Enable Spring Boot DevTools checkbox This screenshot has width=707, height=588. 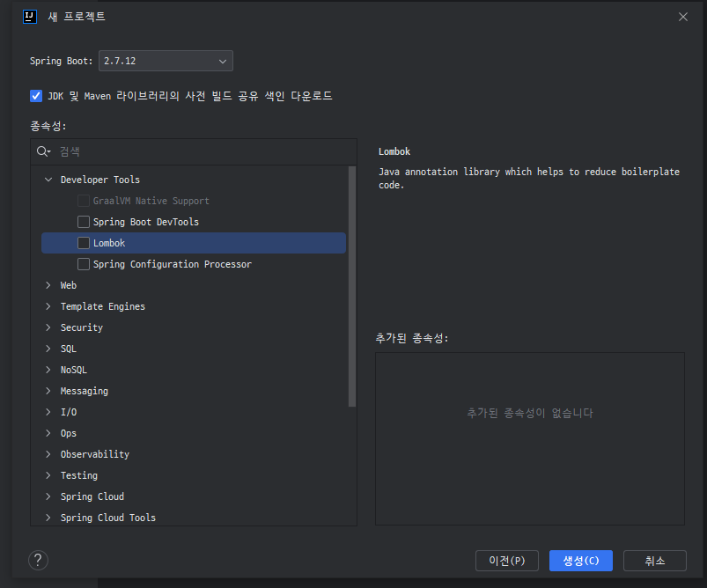coord(84,222)
